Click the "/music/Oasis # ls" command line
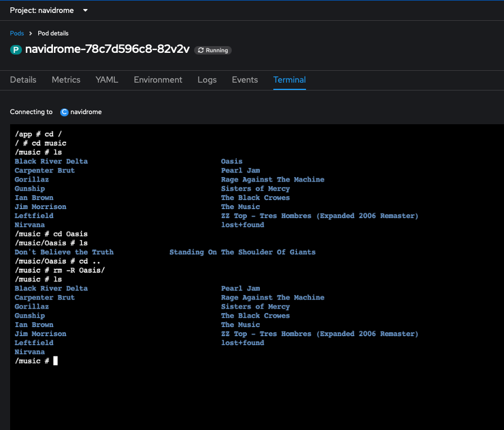The image size is (504, 430). (x=51, y=243)
